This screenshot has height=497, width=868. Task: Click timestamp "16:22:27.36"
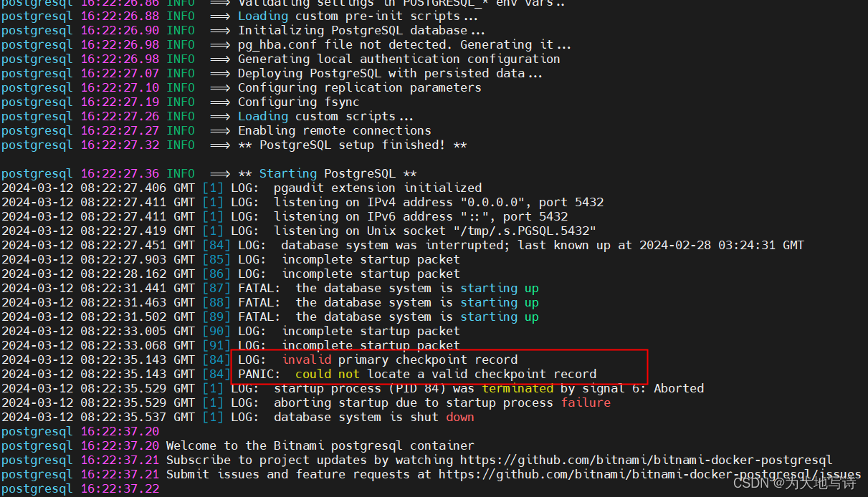click(x=120, y=173)
